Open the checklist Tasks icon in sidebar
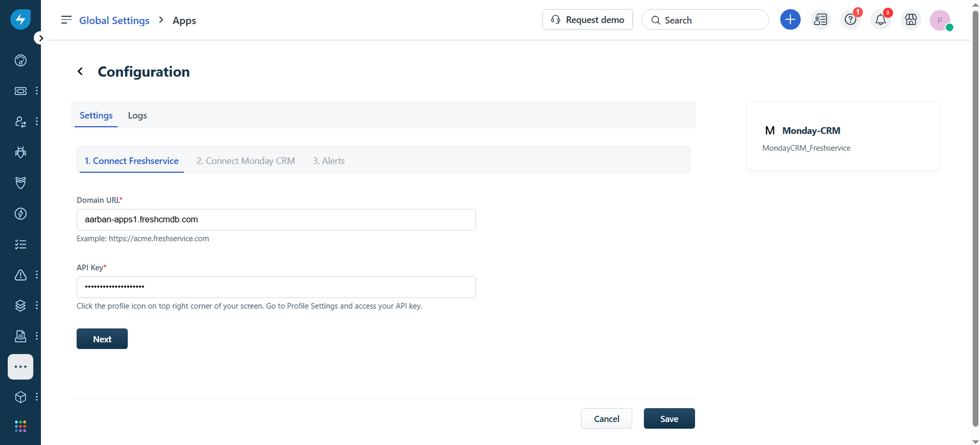 [20, 244]
